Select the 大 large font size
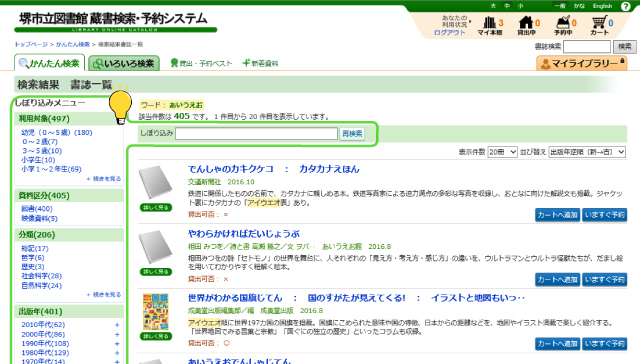 [x=493, y=6]
